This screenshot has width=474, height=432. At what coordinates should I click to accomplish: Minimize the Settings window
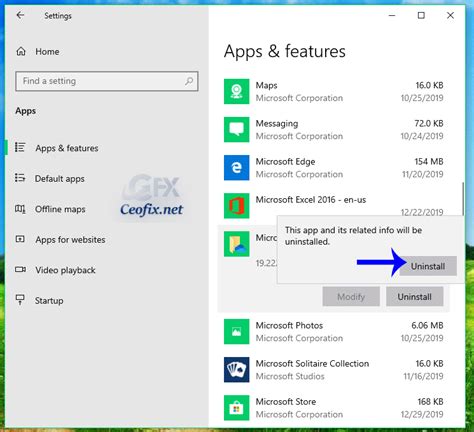[x=392, y=15]
